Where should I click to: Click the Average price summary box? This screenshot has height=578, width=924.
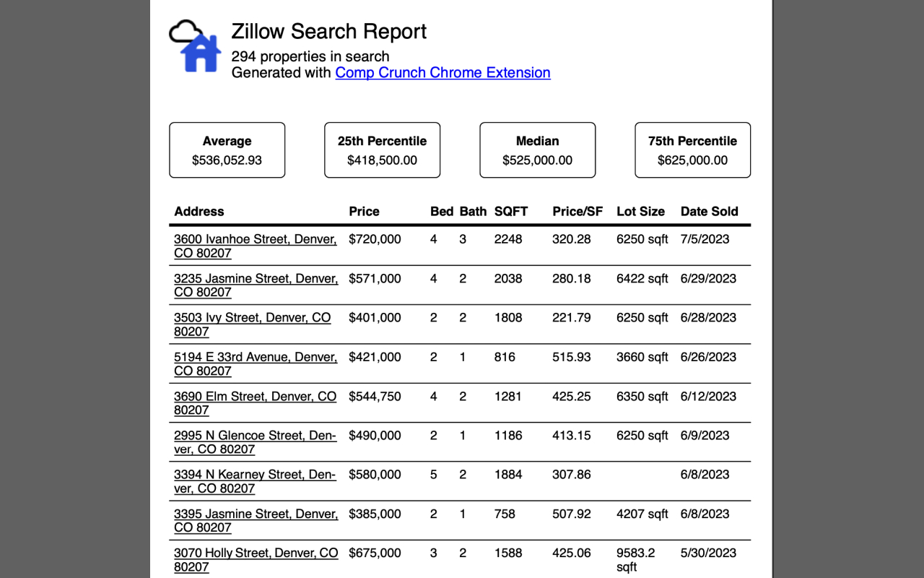(x=227, y=150)
